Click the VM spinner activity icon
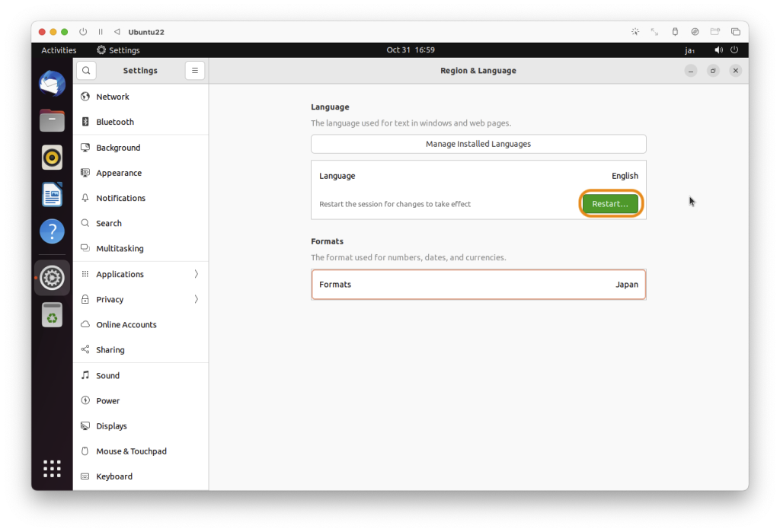This screenshot has height=532, width=780. pyautogui.click(x=635, y=32)
